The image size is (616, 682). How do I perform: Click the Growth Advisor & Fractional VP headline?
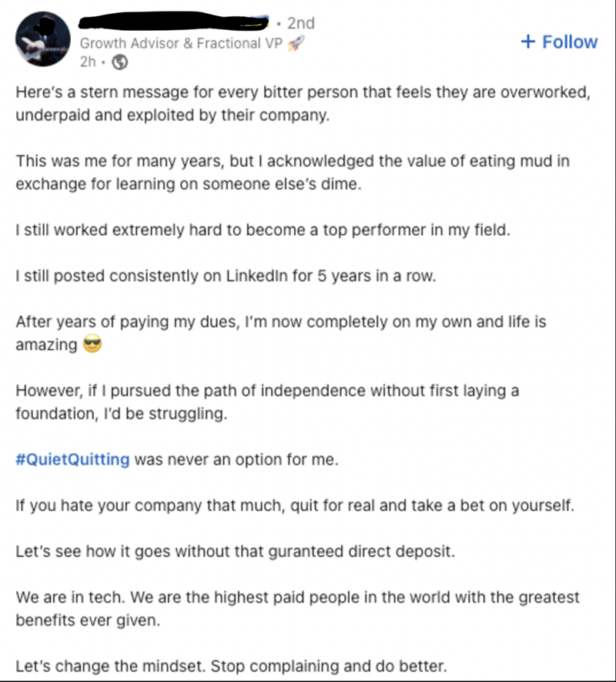(181, 43)
